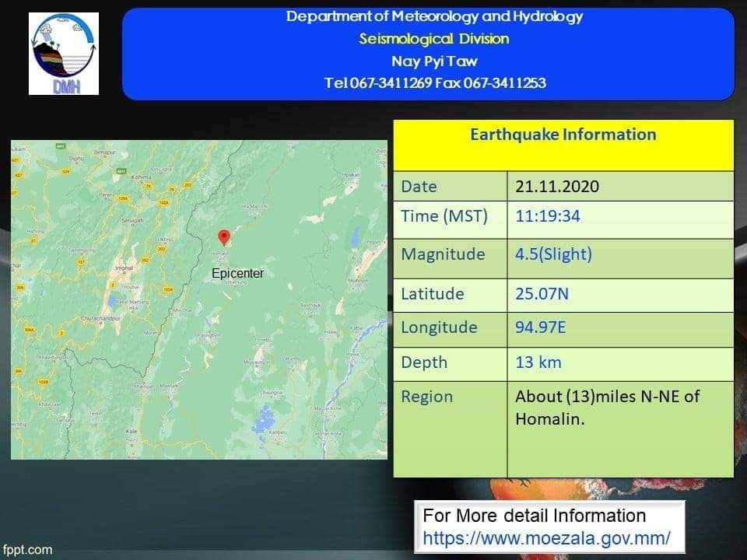Viewport: 747px width, 560px height.
Task: Select the Imphal city label on map
Action: coord(123,270)
